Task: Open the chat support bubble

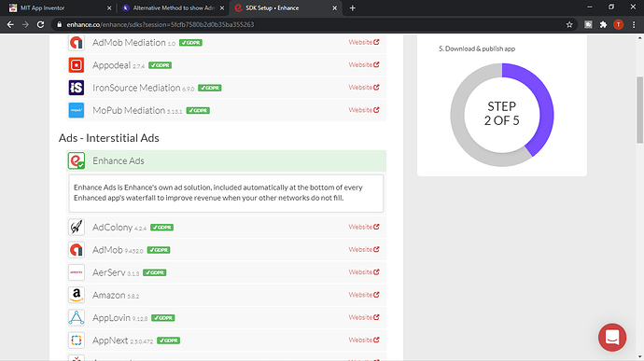Action: tap(612, 338)
